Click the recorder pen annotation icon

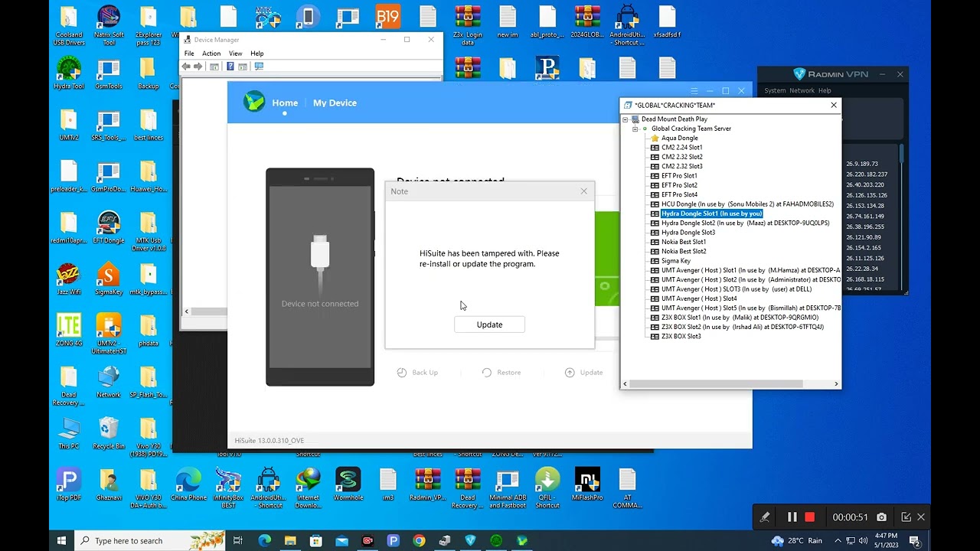click(764, 517)
